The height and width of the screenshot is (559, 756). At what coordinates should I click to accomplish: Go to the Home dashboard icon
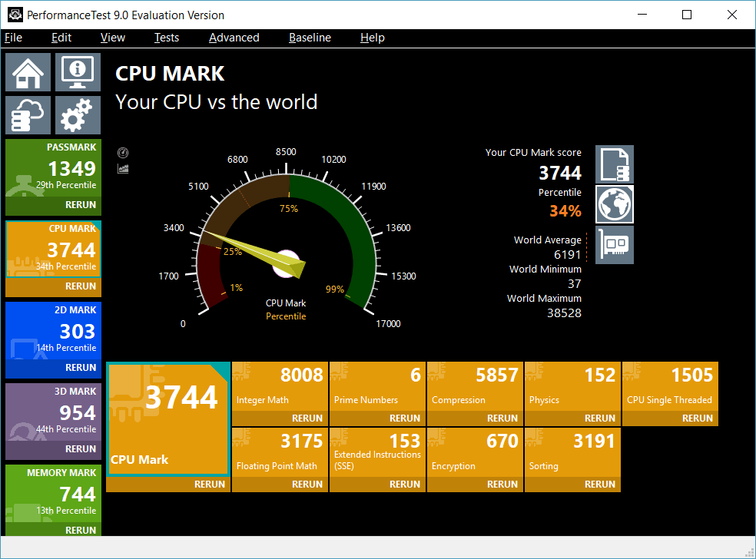point(28,72)
